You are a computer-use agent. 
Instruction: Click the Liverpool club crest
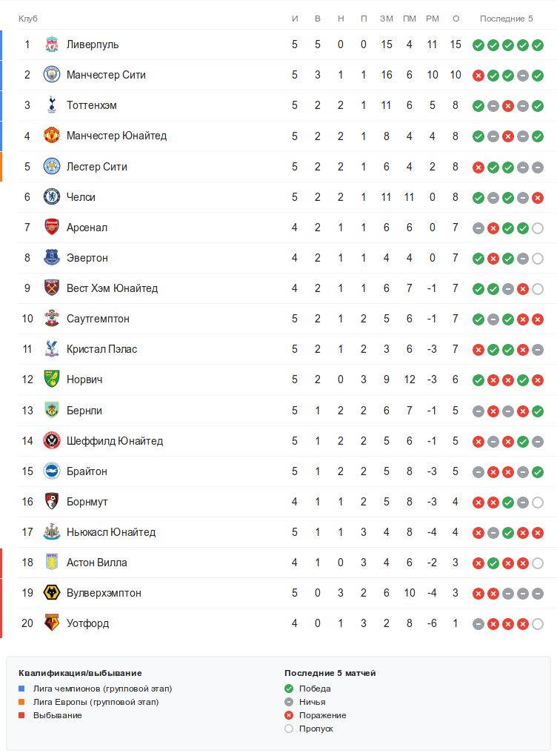coord(51,44)
